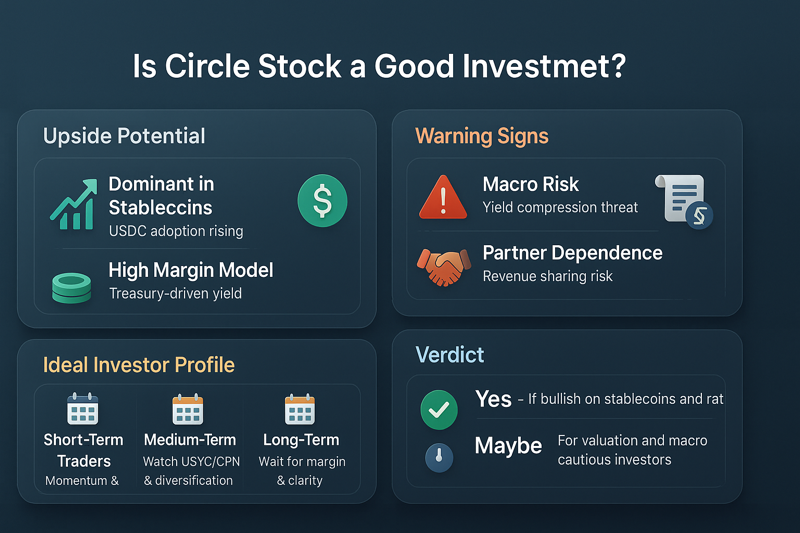Click the Long-Term calendar icon
The height and width of the screenshot is (533, 800).
click(300, 409)
